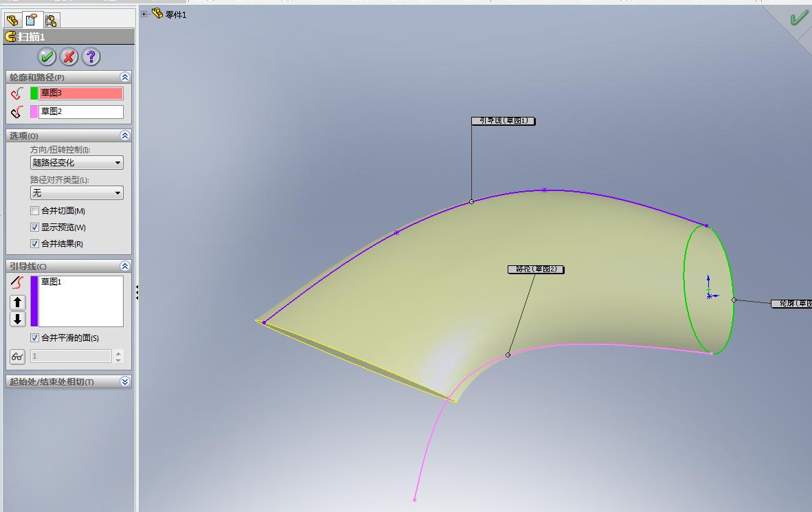Toggle the 合并结果 checkbox
812x512 pixels.
click(35, 243)
